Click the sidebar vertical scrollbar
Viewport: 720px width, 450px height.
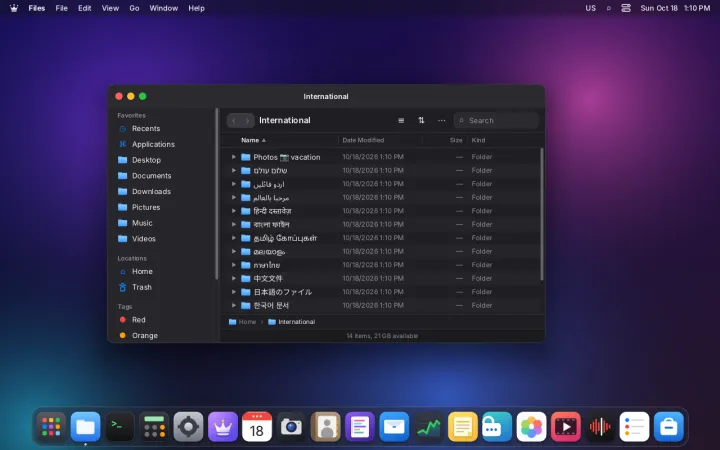[x=216, y=193]
